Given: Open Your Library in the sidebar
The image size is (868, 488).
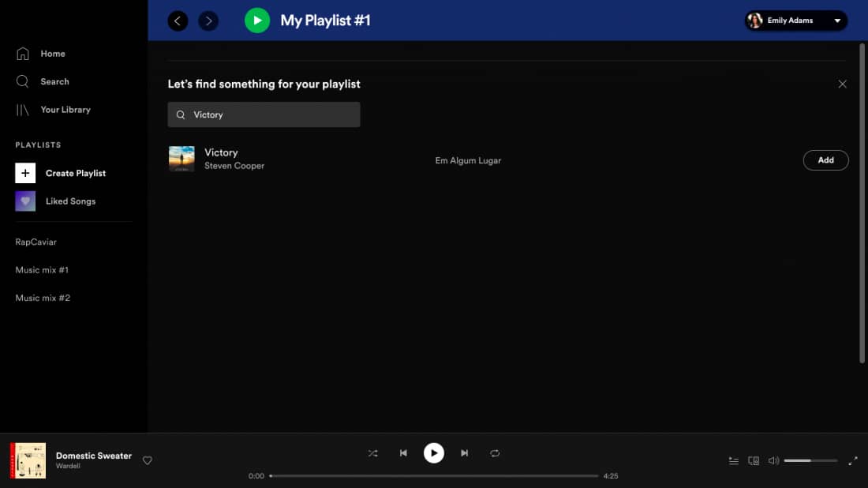Looking at the screenshot, I should coord(65,110).
